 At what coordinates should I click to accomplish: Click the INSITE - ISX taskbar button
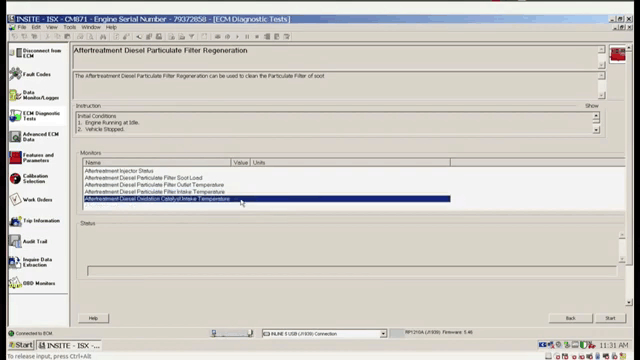pos(69,345)
